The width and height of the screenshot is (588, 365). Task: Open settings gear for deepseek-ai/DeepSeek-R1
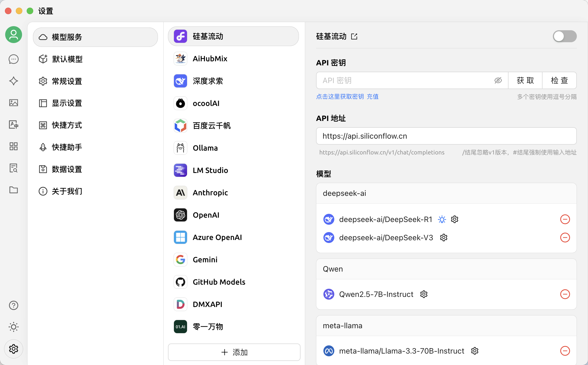point(455,219)
